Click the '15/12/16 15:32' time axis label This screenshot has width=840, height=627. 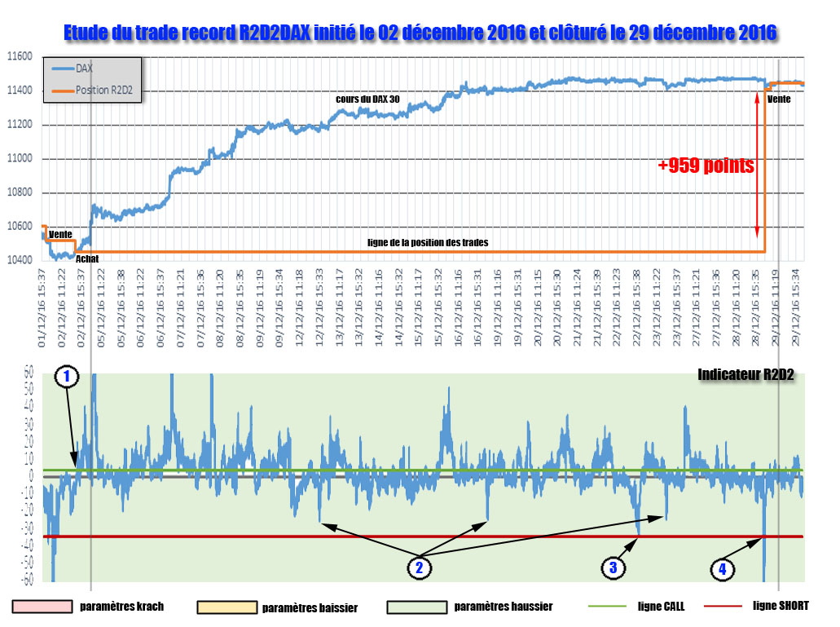(x=438, y=308)
